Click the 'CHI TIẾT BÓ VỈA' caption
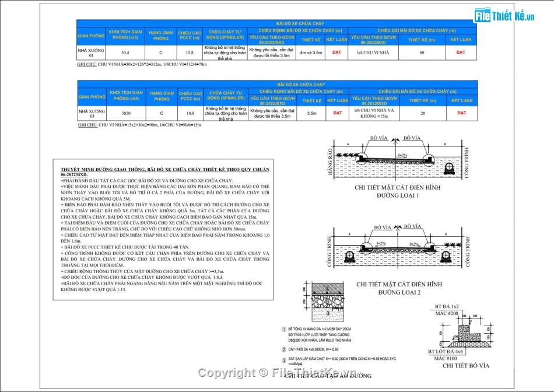Image resolution: width=554 pixels, height=392 pixels. pyautogui.click(x=466, y=366)
